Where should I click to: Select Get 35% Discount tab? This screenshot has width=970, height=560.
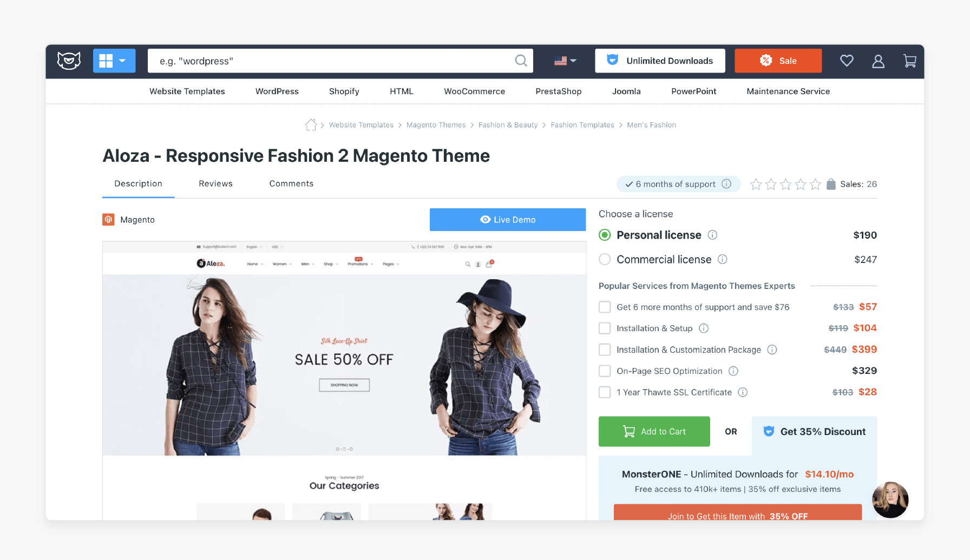coord(814,432)
